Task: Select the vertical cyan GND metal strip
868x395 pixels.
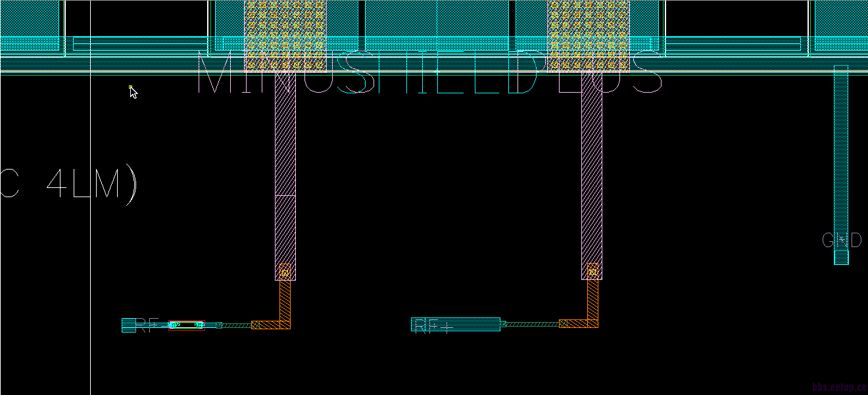Action: (841, 165)
